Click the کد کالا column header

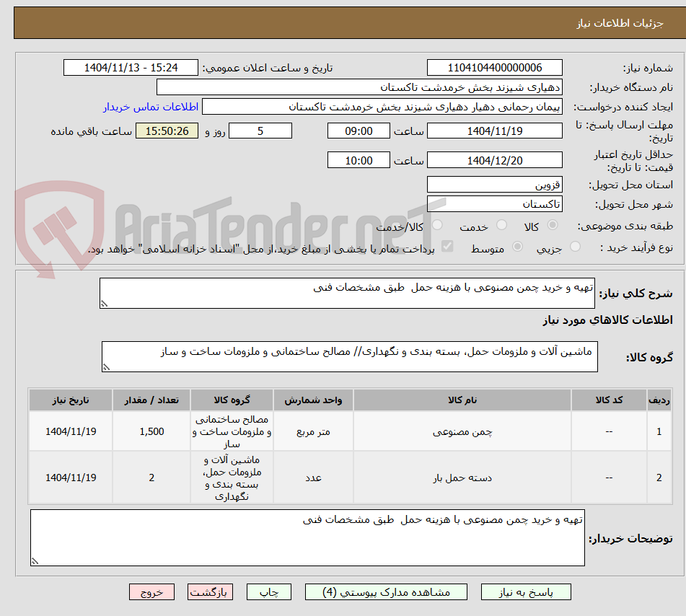coord(609,400)
